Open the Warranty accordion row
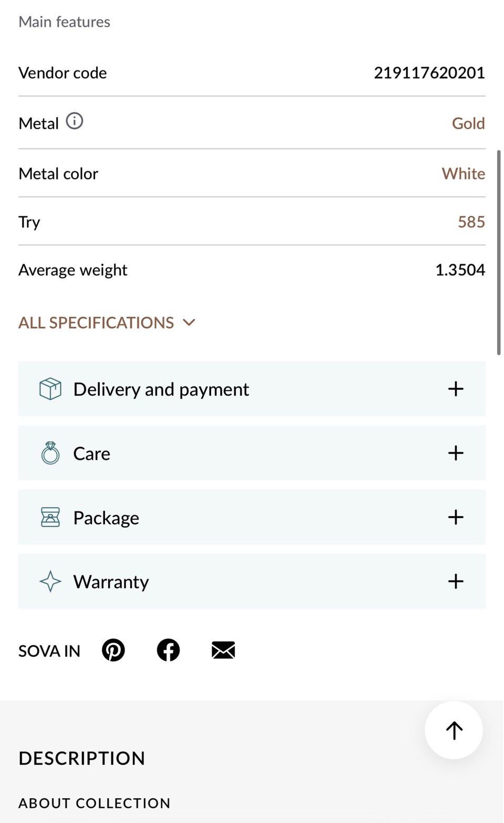504x823 pixels. click(252, 581)
